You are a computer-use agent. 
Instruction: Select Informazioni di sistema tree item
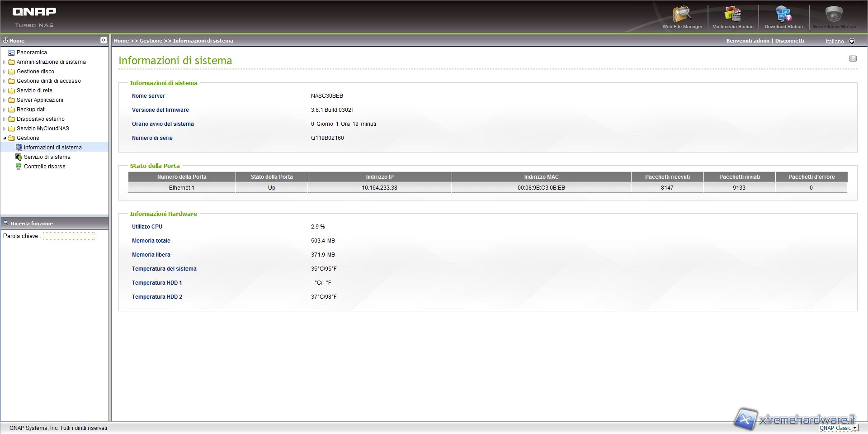pos(52,148)
